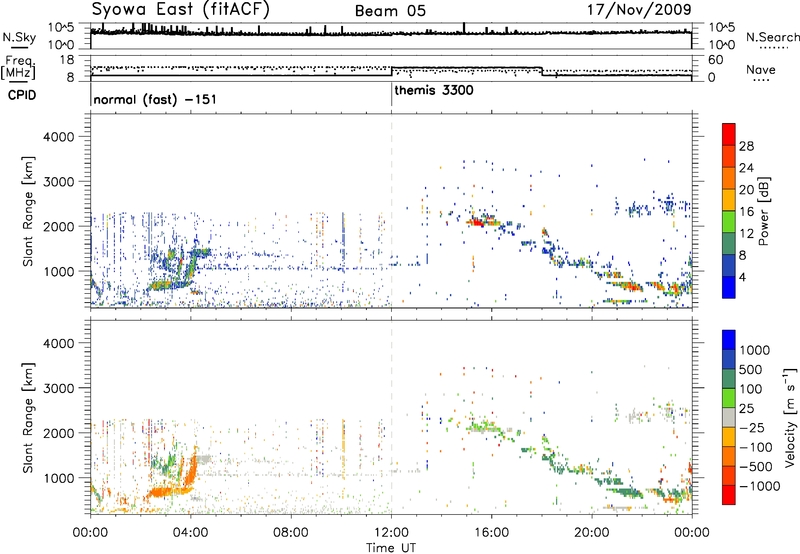
Task: Click the "20:00" time tick label
Action: point(592,533)
